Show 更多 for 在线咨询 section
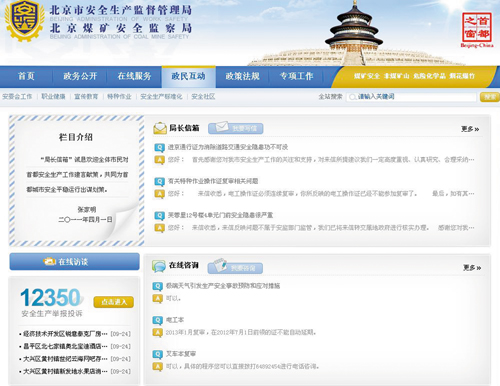Viewport: 500px width, 386px height. 472,268
